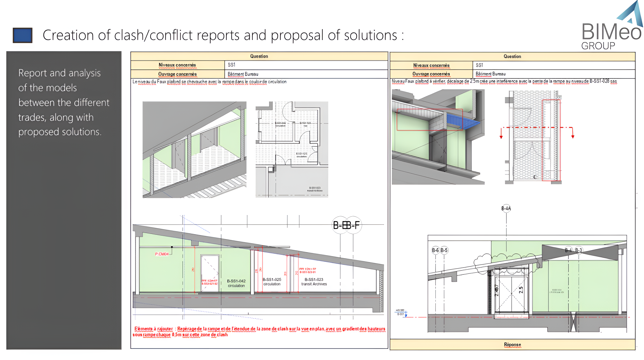Image resolution: width=644 pixels, height=360 pixels.
Task: Open the 3D view with blue clash element
Action: tap(438, 137)
